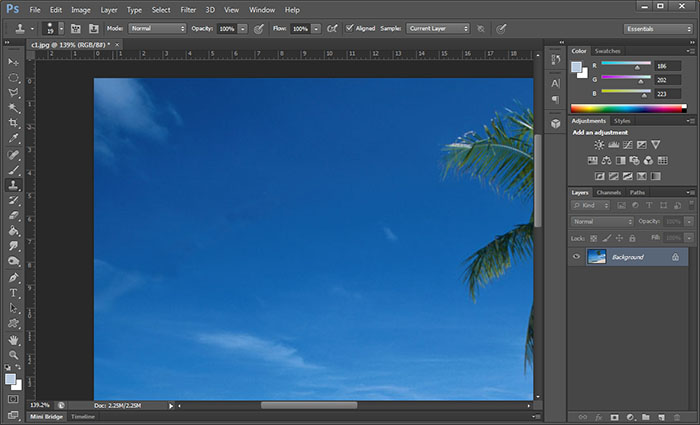Select the Hand tool
Image resolution: width=700 pixels, height=425 pixels.
pos(14,339)
